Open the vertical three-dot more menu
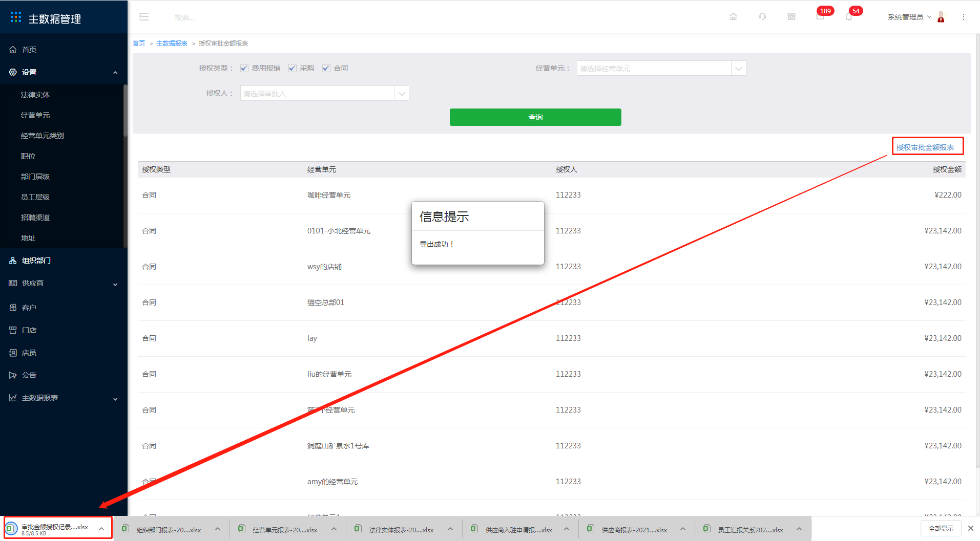This screenshot has width=980, height=541. click(964, 17)
